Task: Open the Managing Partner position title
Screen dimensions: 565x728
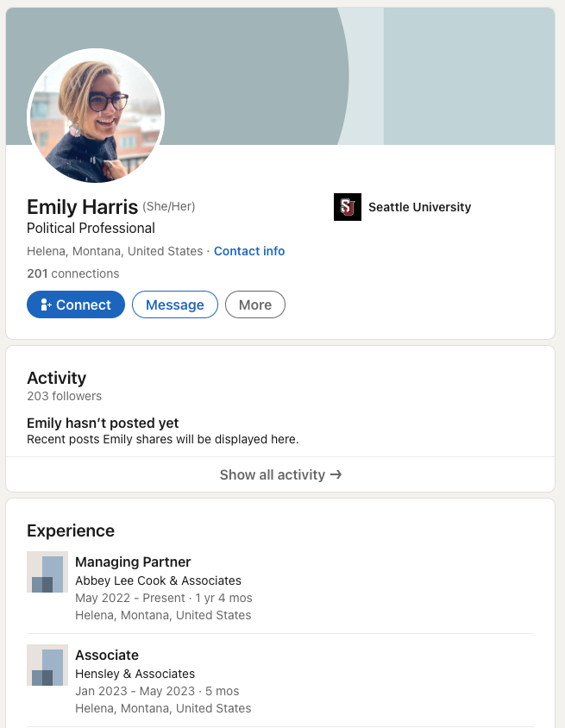Action: pyautogui.click(x=133, y=562)
